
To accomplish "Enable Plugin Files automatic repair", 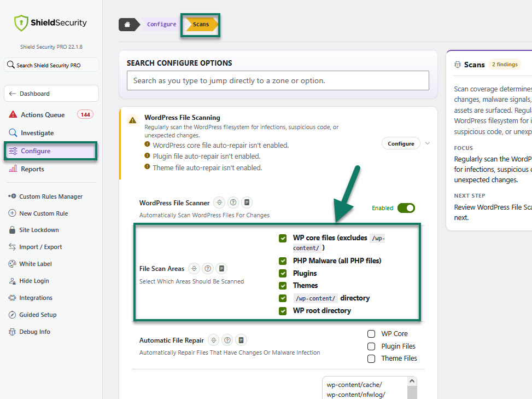I will (371, 346).
